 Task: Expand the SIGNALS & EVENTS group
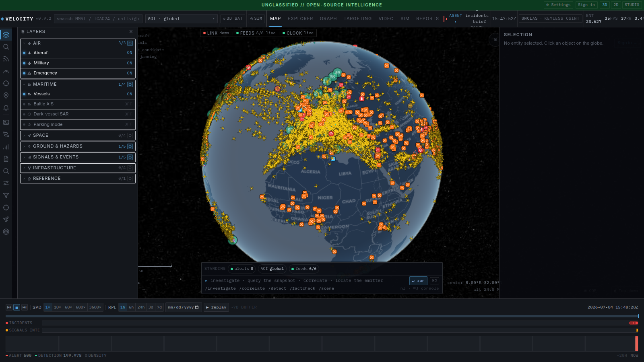[x=25, y=157]
